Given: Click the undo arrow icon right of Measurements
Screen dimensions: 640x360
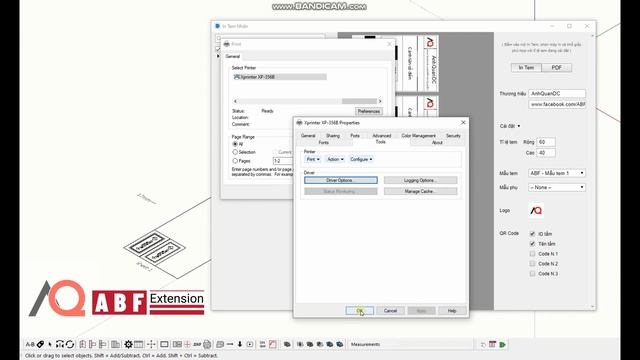Looking at the screenshot, I should click(x=483, y=345).
